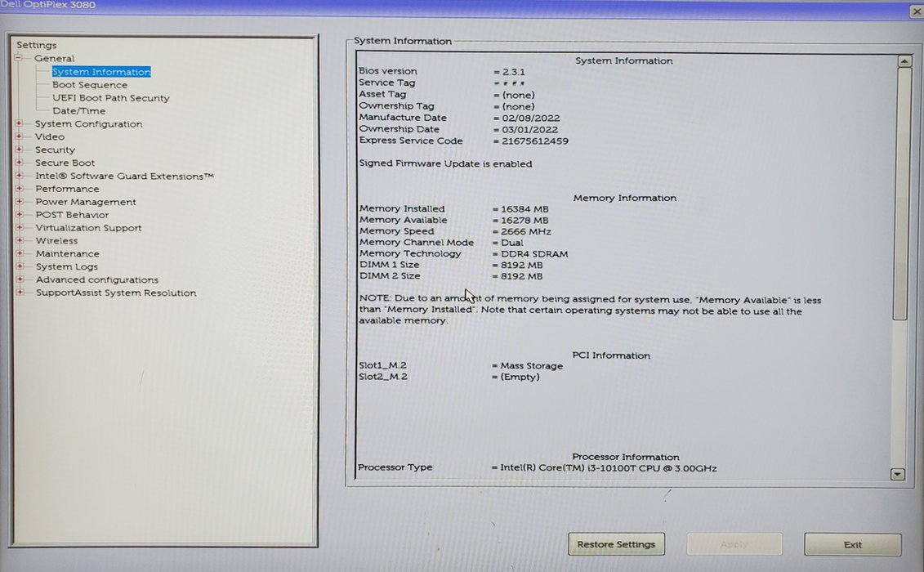Select the Advanced configurations label
Screen dimensions: 924x572
pos(97,279)
